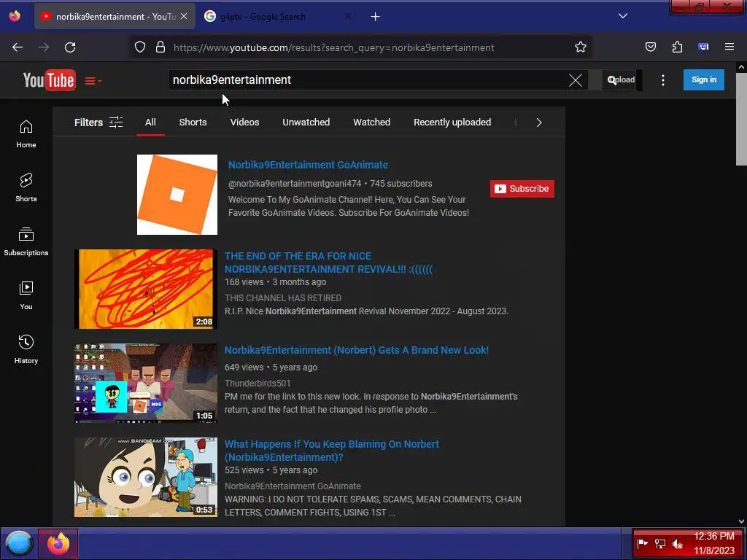Image resolution: width=747 pixels, height=560 pixels.
Task: Open What Happens If You Keep Blaming link
Action: [332, 451]
